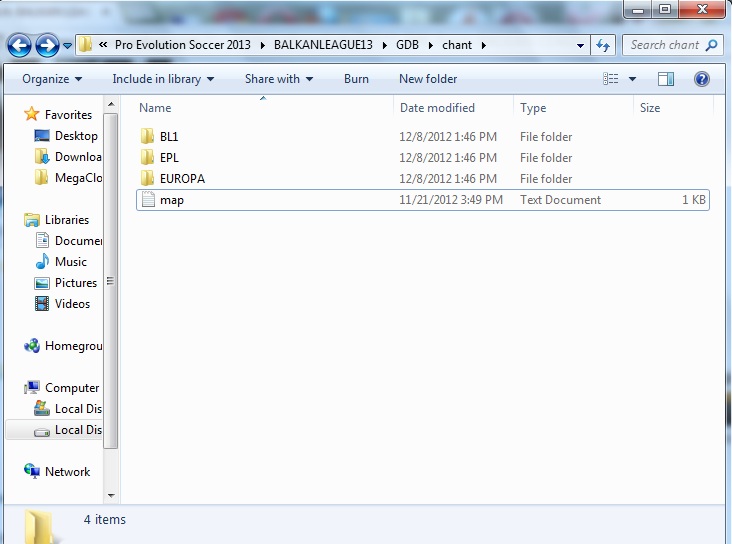
Task: Expand arrow after BALKANLEAGUE13 breadcrumb
Action: [x=385, y=45]
